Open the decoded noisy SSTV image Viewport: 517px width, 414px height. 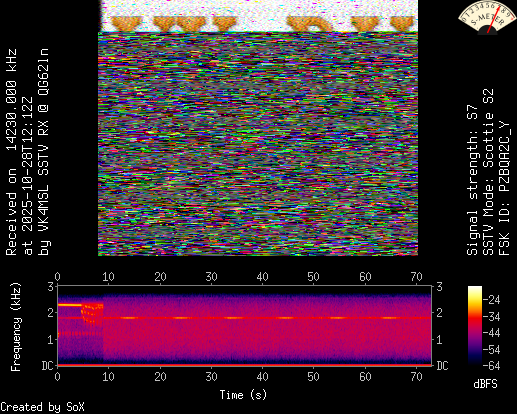pyautogui.click(x=258, y=128)
